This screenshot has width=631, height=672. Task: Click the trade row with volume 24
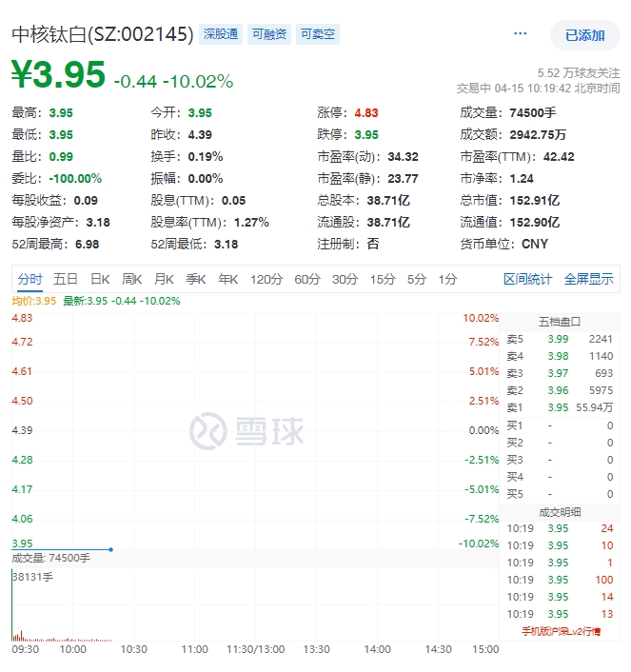point(560,528)
